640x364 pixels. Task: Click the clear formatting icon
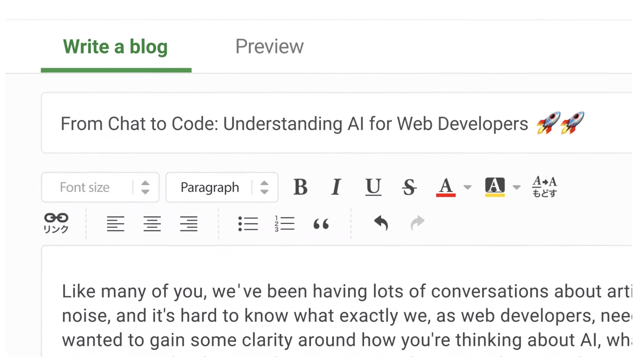tap(544, 187)
